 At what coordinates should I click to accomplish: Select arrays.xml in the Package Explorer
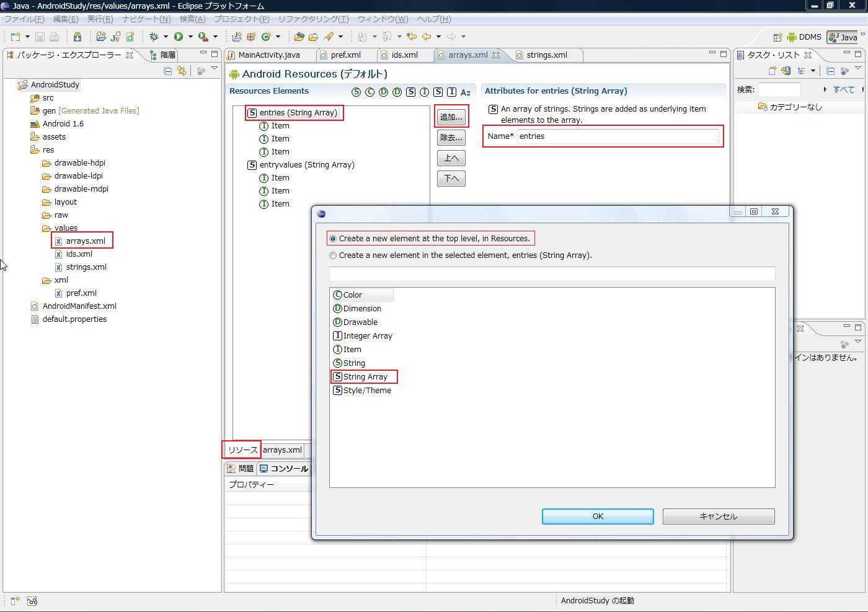click(x=86, y=241)
